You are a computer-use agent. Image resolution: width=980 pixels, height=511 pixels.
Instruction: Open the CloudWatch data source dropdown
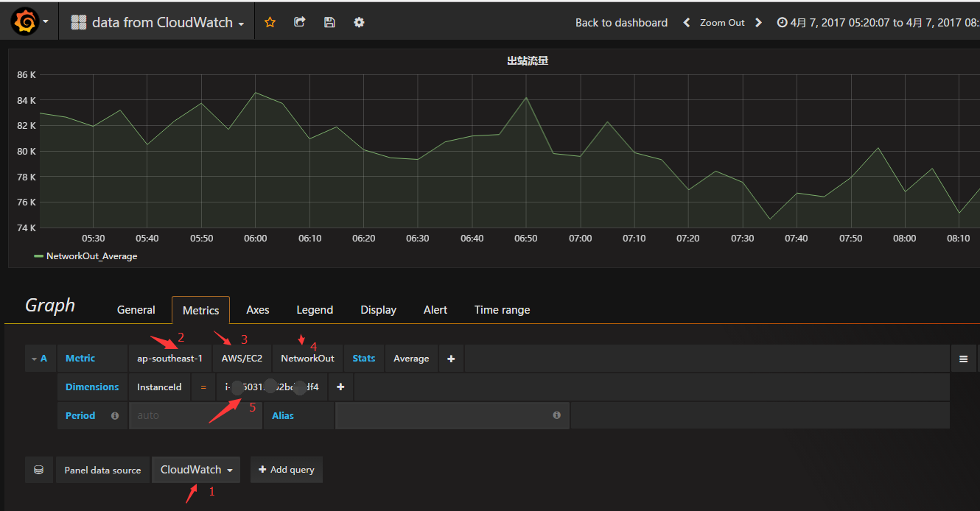click(x=196, y=470)
